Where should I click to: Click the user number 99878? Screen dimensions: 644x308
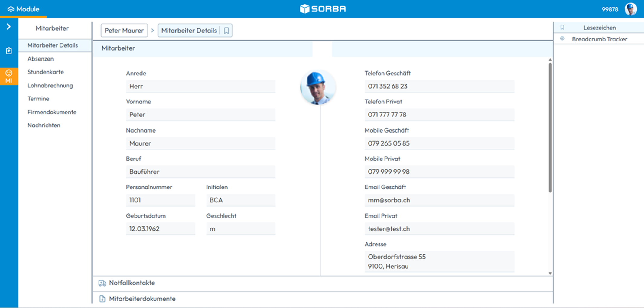tap(610, 9)
